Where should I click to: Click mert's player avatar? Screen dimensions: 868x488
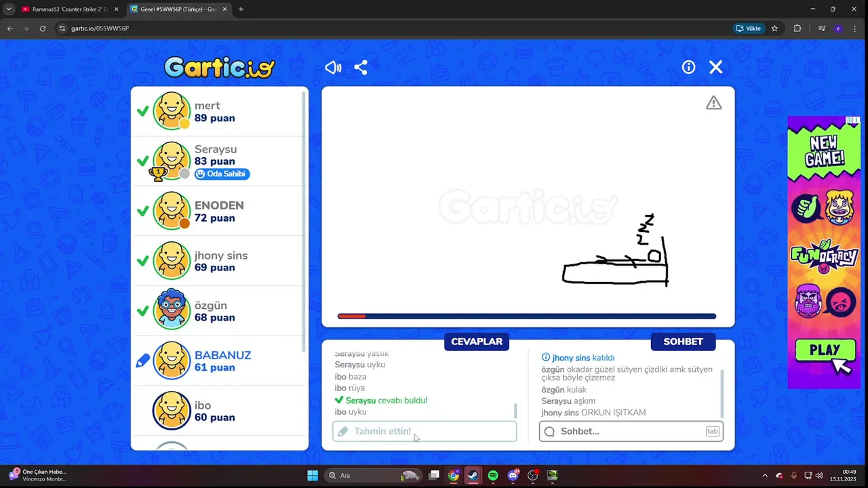click(172, 110)
